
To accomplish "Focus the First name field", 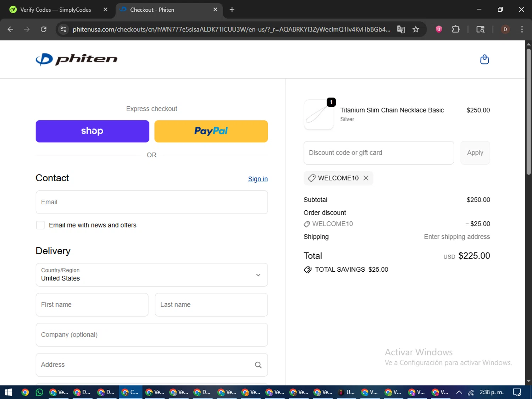I will (92, 305).
